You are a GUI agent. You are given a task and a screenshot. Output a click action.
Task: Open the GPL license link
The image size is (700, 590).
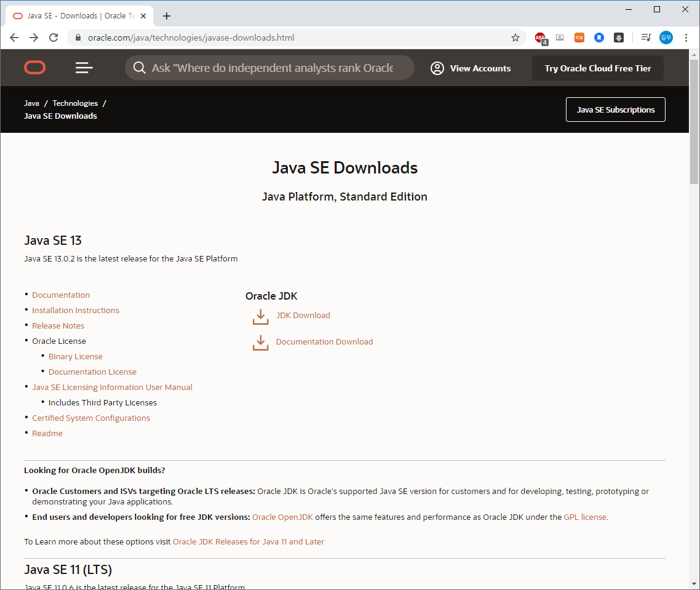coord(585,517)
